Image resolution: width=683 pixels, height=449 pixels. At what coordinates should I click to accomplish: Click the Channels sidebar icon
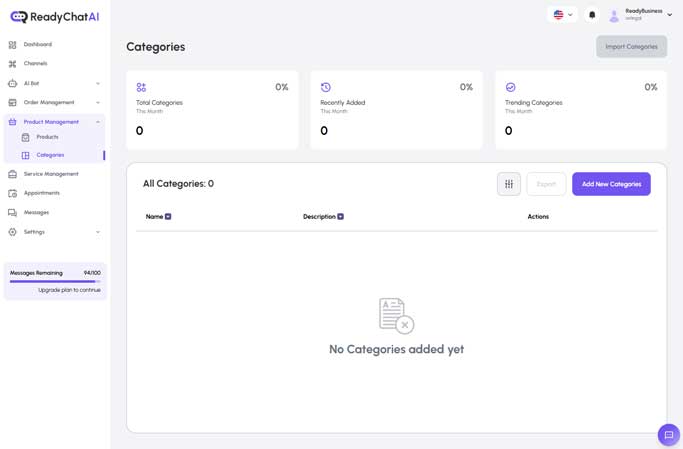(x=13, y=64)
